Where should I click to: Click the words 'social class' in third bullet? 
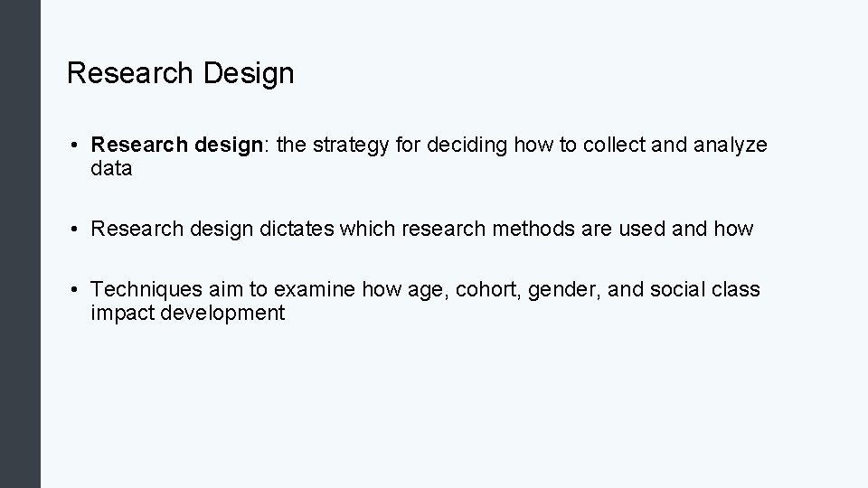point(707,289)
